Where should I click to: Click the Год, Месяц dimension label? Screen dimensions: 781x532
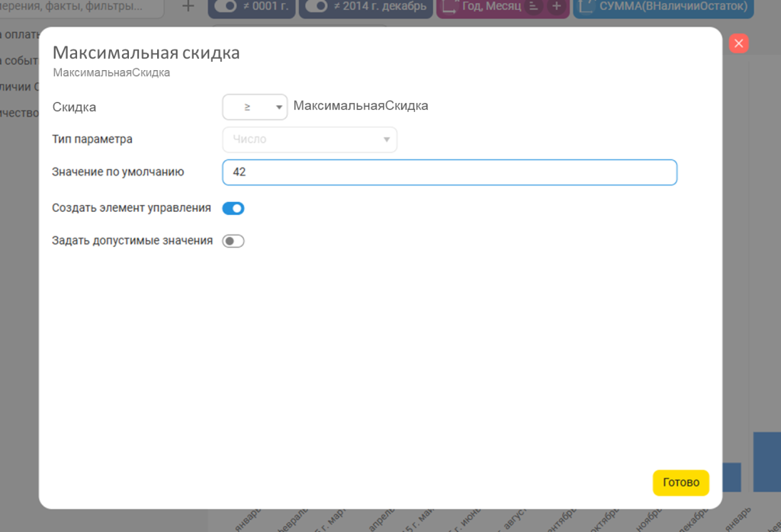pos(491,6)
